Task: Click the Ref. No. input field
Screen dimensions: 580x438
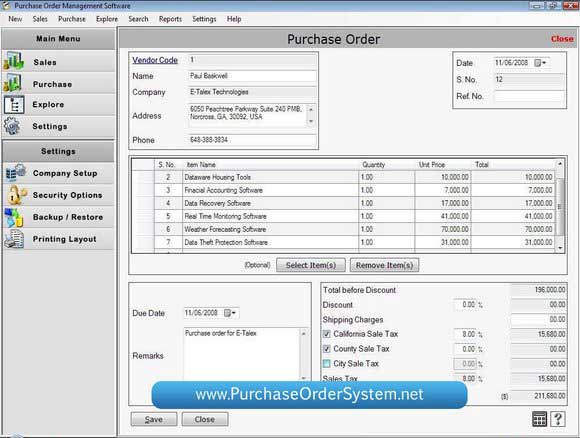Action: tap(529, 96)
